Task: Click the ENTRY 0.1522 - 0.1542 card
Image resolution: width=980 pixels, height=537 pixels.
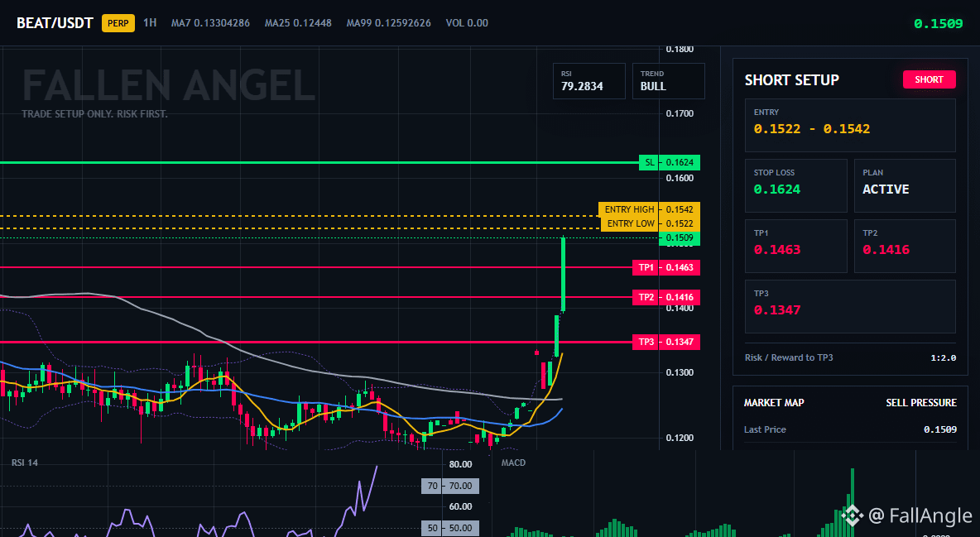Action: [x=850, y=125]
